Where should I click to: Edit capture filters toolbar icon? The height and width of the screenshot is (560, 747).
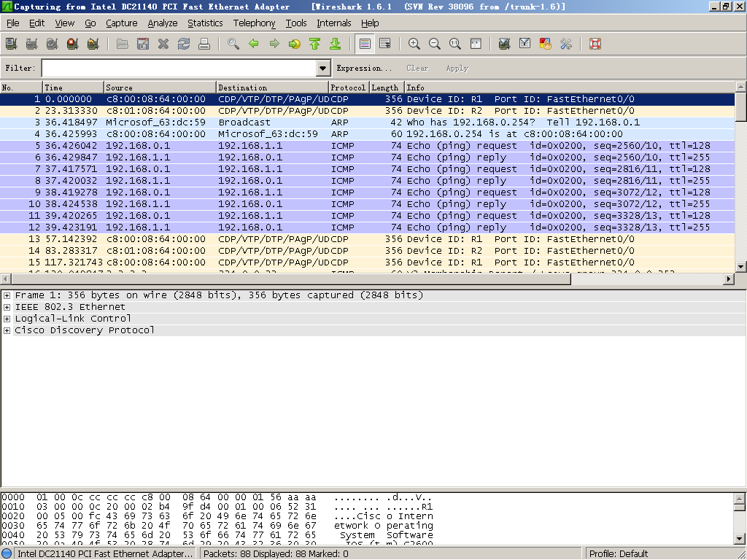pos(505,44)
